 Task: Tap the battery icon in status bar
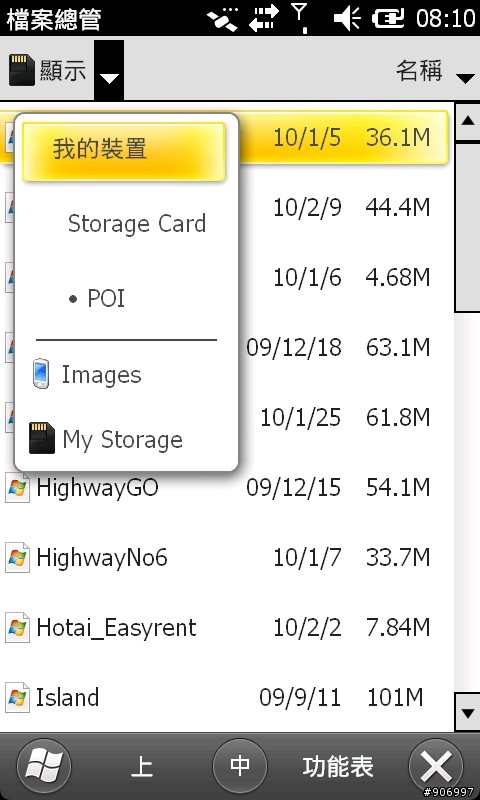pyautogui.click(x=388, y=19)
